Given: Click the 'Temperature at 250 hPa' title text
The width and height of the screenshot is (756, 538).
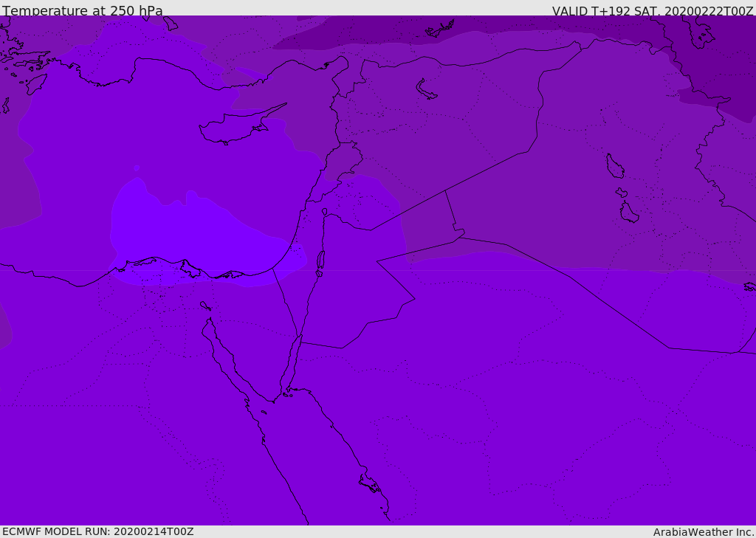Looking at the screenshot, I should pyautogui.click(x=83, y=10).
